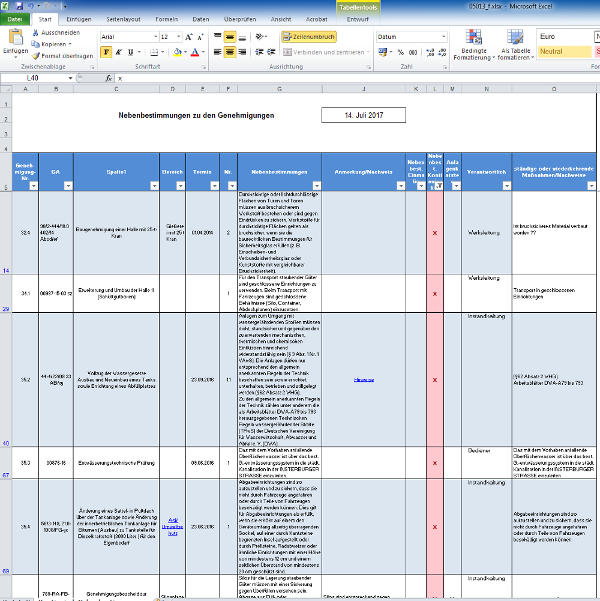Click the Name Box showing L40
The height and width of the screenshot is (601, 600).
click(40, 77)
